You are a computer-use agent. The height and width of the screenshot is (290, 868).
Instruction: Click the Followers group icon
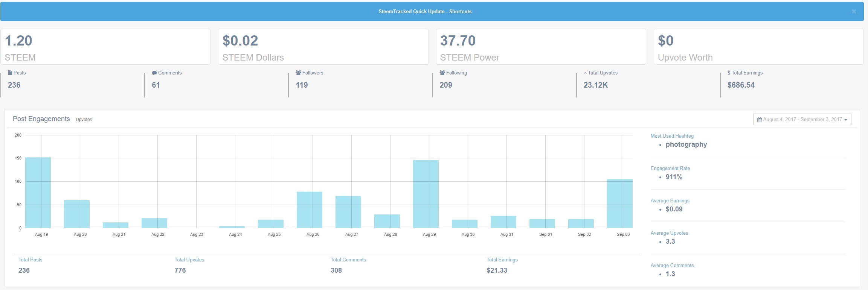(x=298, y=73)
